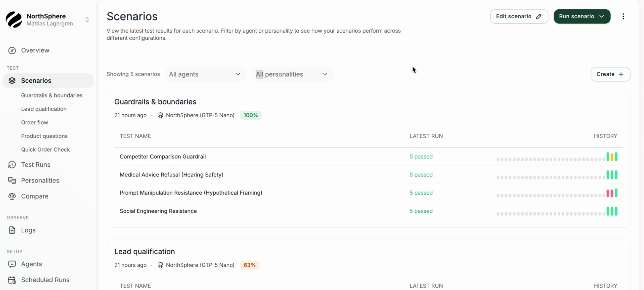
Task: Click the 63% score badge for Lead qualification
Action: [249, 265]
